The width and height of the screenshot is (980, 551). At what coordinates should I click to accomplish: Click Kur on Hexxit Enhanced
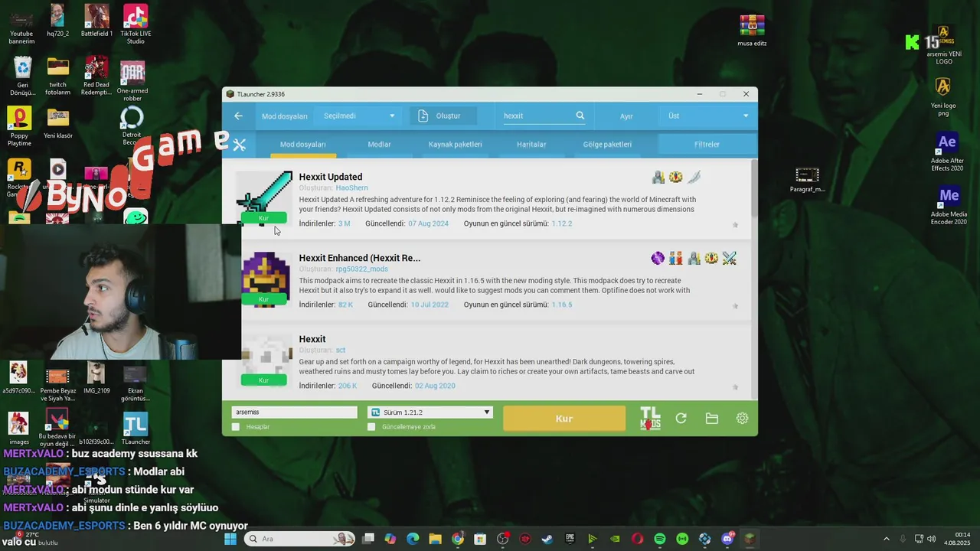point(263,299)
